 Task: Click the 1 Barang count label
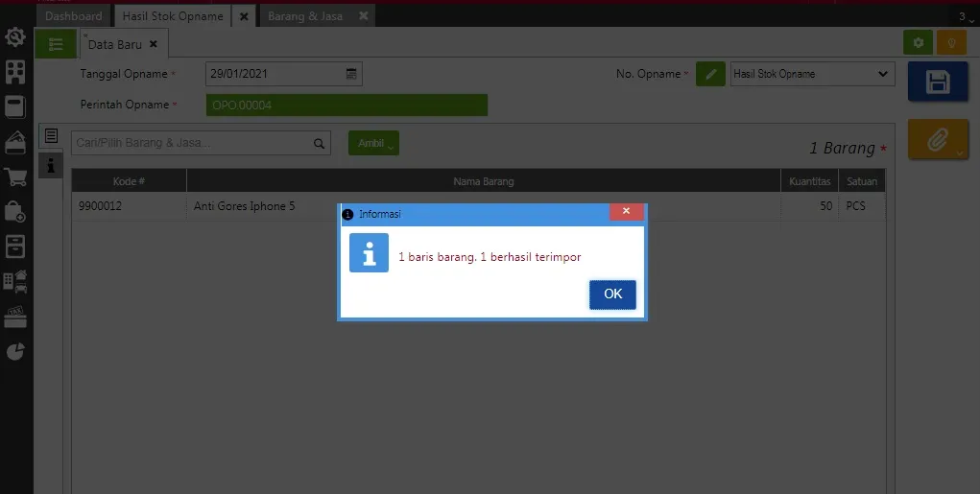[x=842, y=148]
